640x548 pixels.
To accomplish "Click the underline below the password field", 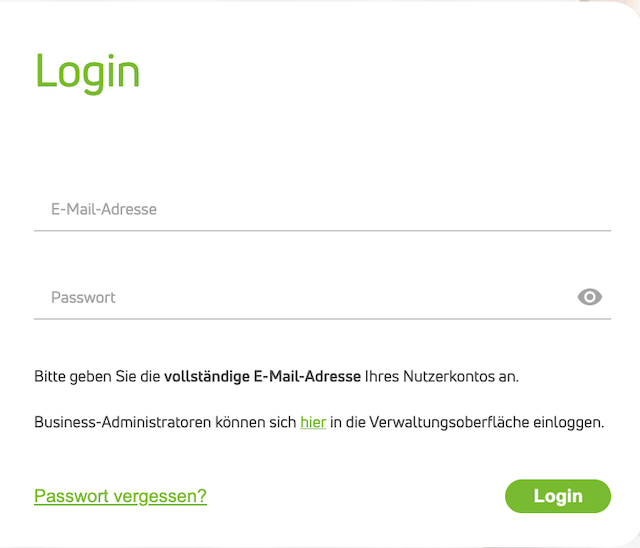I will coord(322,318).
